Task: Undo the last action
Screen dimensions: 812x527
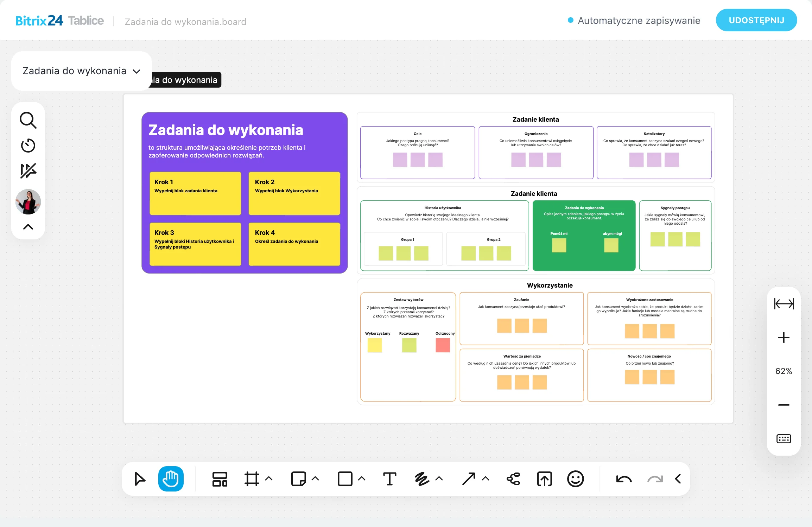Action: click(624, 479)
